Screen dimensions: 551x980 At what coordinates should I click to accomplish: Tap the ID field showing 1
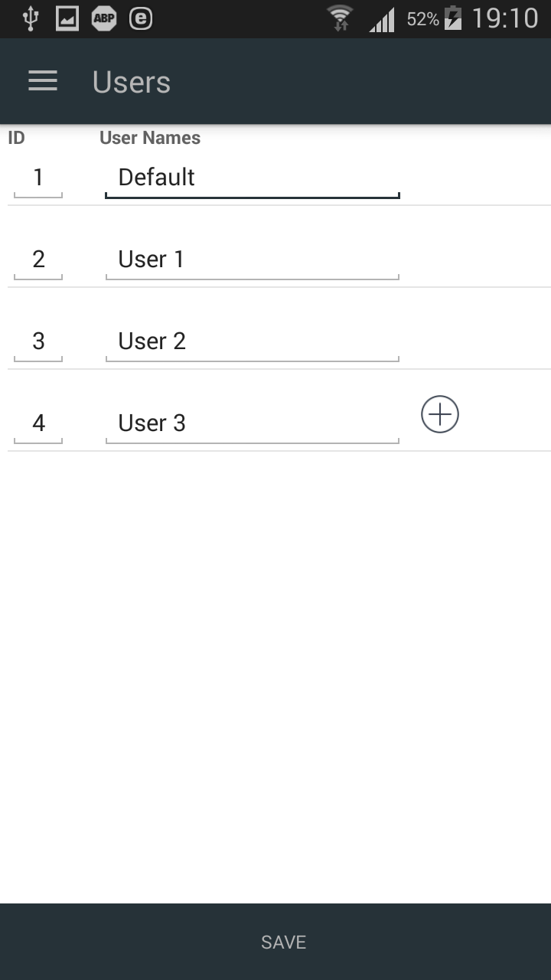pos(37,177)
